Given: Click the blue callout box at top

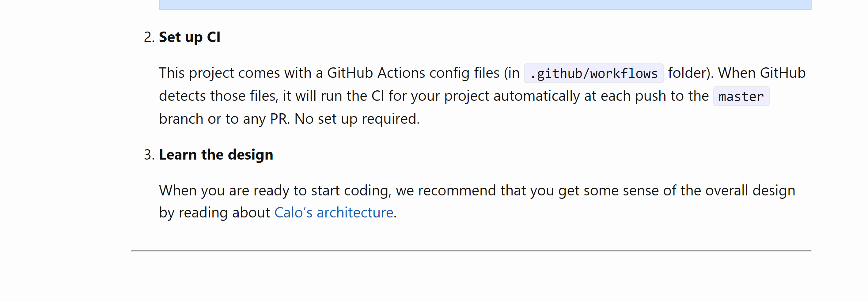Looking at the screenshot, I should 485,5.
